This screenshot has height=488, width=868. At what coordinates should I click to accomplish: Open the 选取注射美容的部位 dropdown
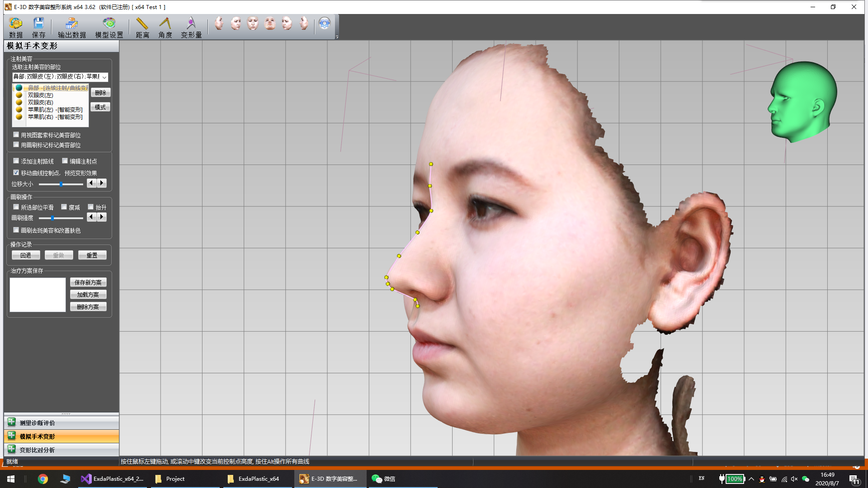coord(104,77)
